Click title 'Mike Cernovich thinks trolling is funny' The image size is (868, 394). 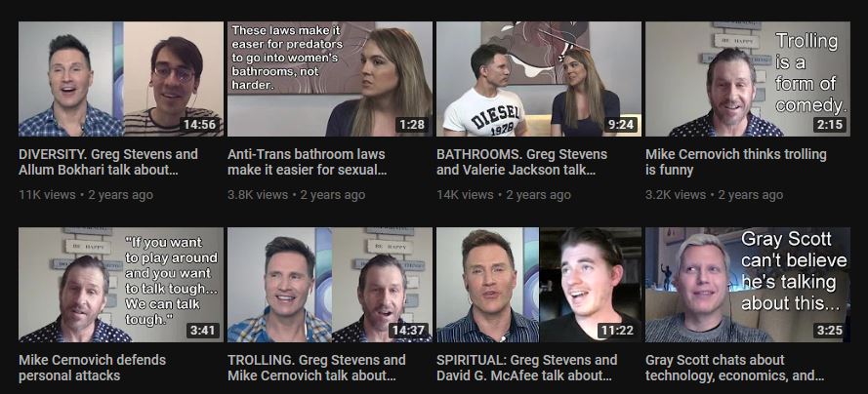[x=735, y=162]
